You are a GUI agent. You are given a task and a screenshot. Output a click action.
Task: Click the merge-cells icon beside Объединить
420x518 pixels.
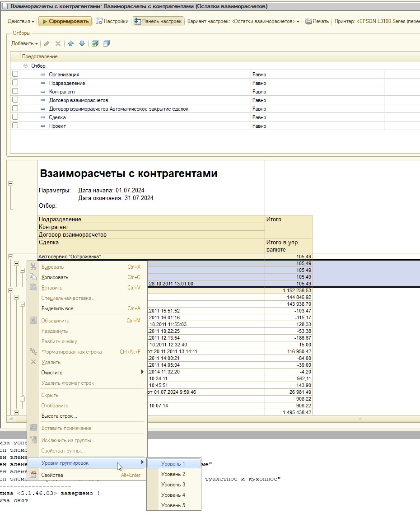click(33, 321)
